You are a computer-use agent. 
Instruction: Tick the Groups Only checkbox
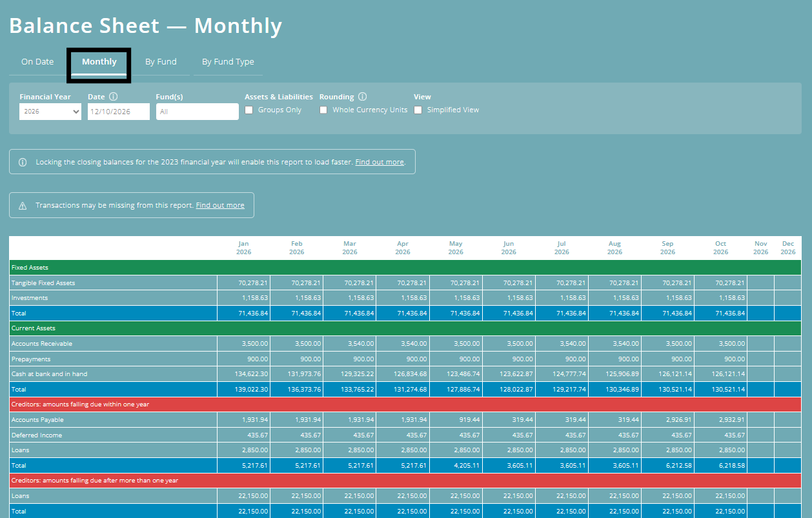tap(249, 110)
